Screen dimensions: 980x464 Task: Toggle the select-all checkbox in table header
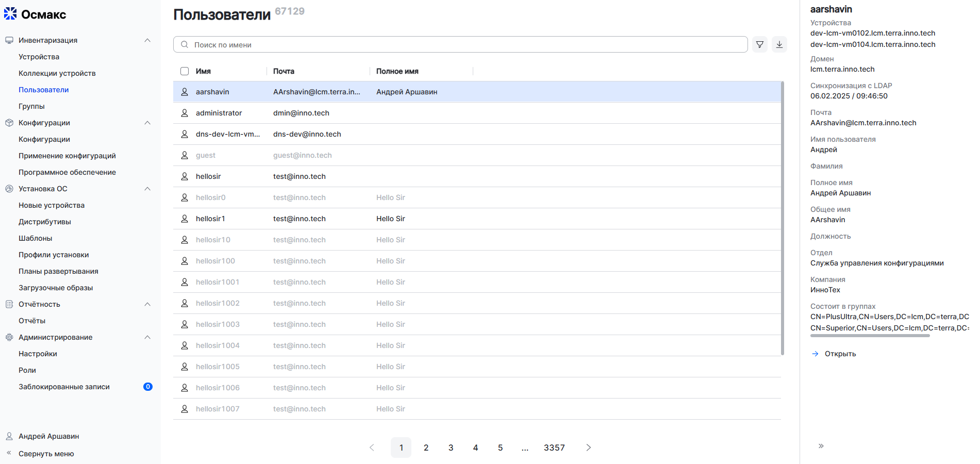185,71
